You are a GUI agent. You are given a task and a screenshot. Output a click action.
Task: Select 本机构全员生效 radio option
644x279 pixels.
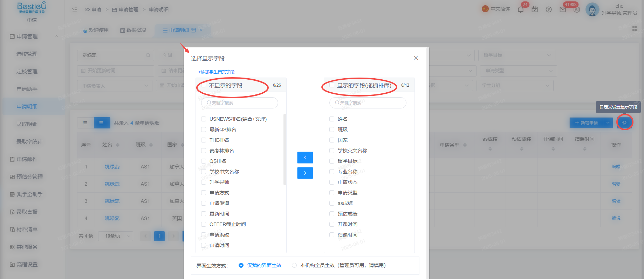pos(294,265)
